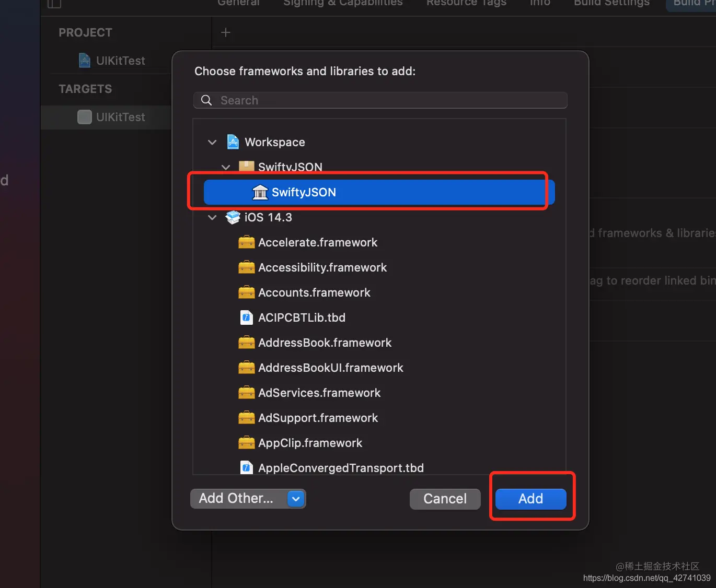Select ACIPCBTLib.tbd in the list
Screen dimensions: 716x588
(302, 317)
